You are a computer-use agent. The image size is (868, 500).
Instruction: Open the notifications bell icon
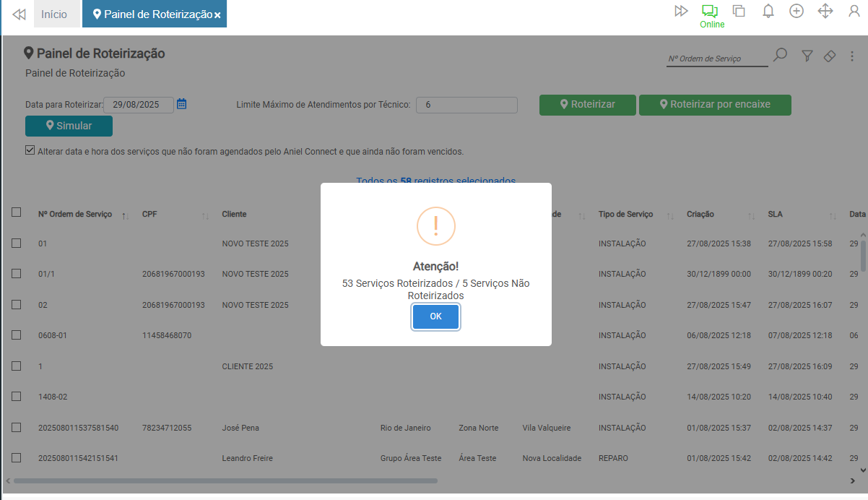pos(768,11)
